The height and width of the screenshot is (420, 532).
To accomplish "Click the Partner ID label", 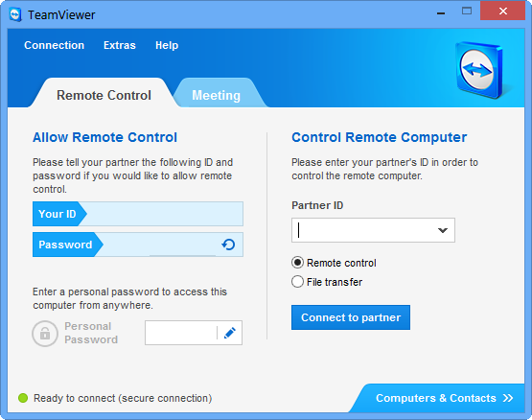I will [x=317, y=205].
